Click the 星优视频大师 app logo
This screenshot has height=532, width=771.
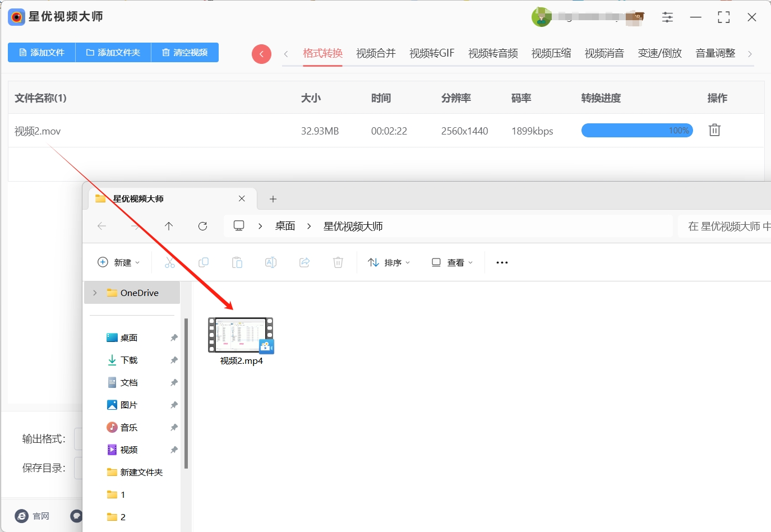click(16, 17)
